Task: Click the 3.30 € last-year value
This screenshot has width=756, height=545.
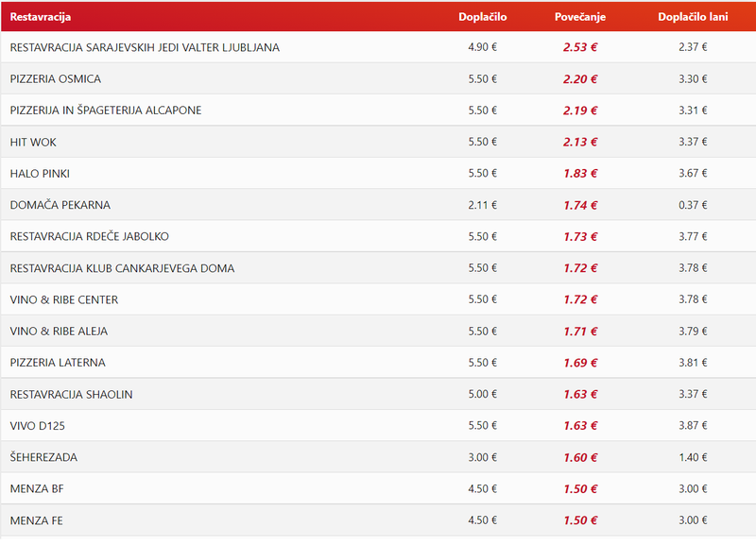Action: point(693,79)
